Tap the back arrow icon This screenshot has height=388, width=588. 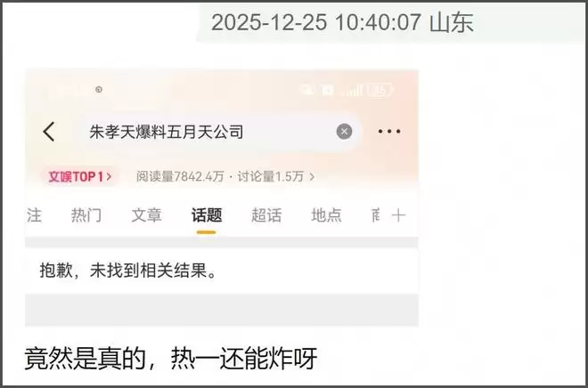pyautogui.click(x=49, y=132)
